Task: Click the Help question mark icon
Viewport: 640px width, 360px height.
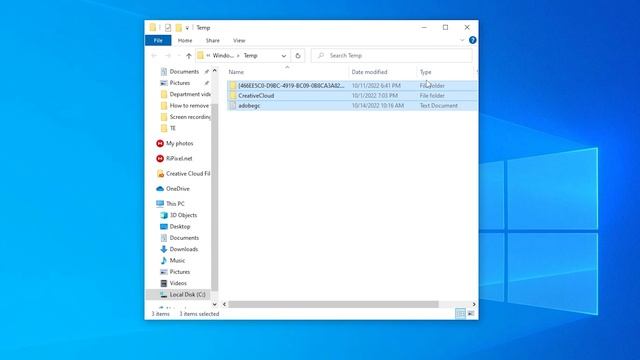Action: point(473,40)
